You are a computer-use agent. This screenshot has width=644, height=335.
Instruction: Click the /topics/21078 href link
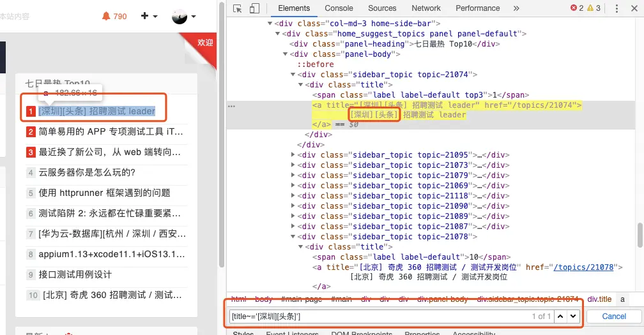click(x=584, y=267)
